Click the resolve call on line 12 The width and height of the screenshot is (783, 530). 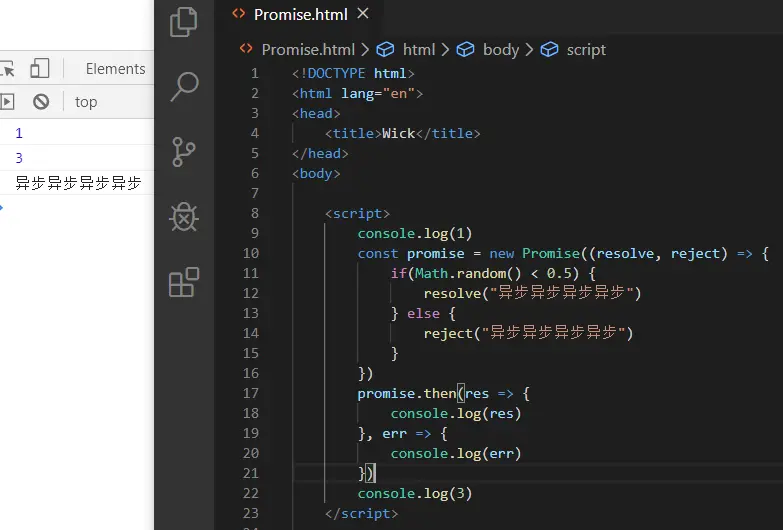(532, 293)
